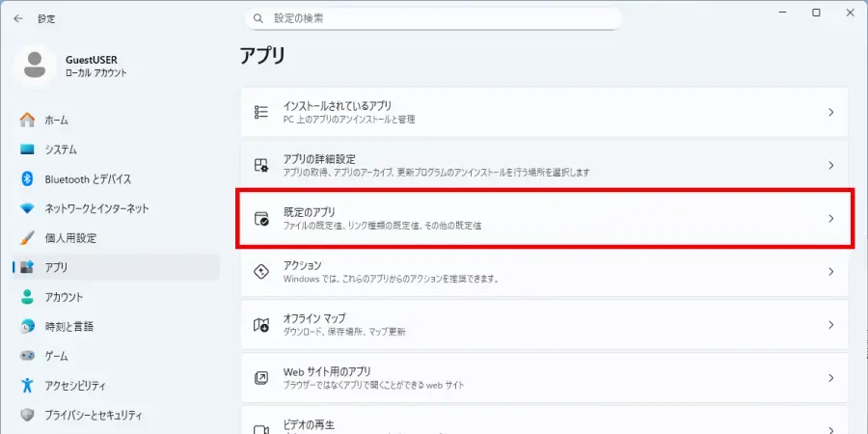Click the ビデオの再生 title text
This screenshot has width=868, height=434.
tap(309, 425)
